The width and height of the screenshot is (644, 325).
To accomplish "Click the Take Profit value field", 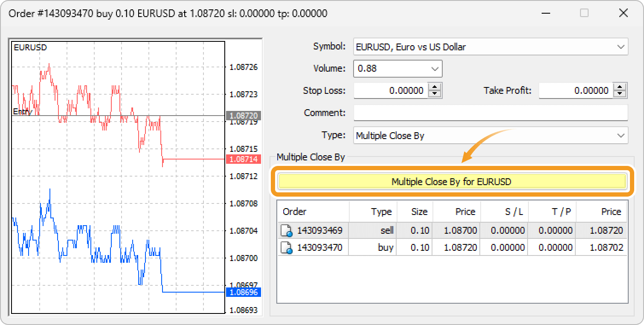I will tap(575, 90).
